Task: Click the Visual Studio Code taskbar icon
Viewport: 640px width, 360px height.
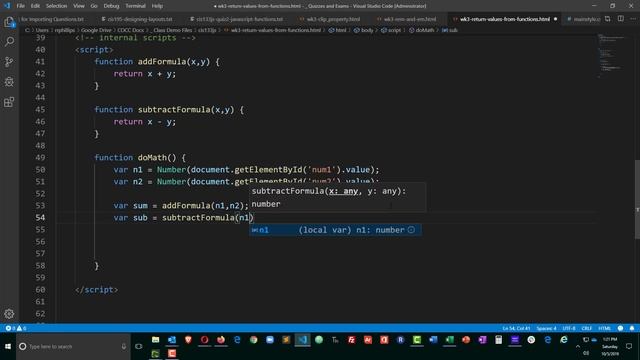Action: 302,340
